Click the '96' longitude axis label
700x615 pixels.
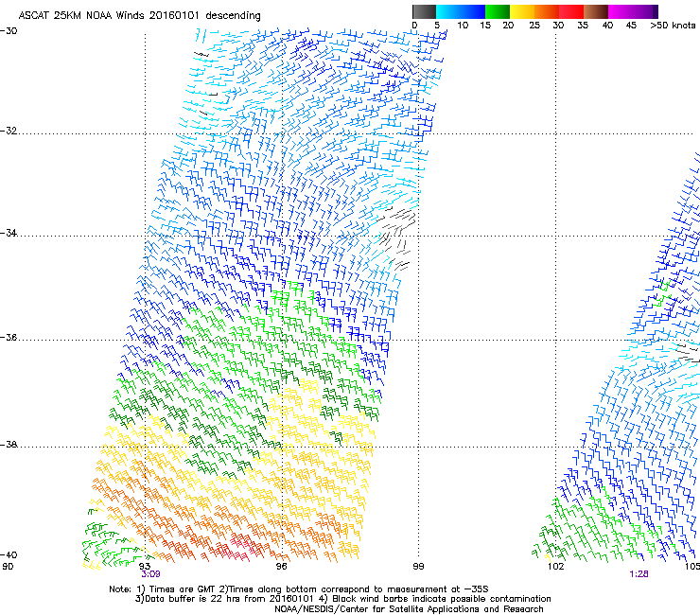(x=281, y=567)
